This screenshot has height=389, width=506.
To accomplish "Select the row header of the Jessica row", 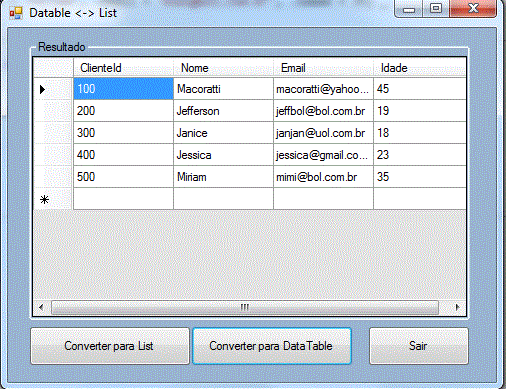I will point(53,155).
